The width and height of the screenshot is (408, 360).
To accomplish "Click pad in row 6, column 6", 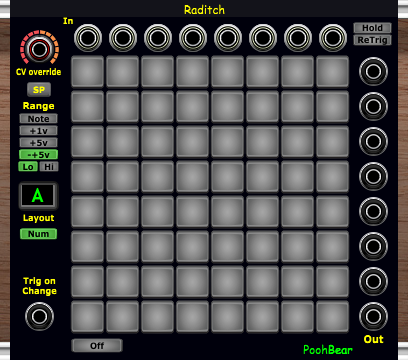I will [x=262, y=246].
